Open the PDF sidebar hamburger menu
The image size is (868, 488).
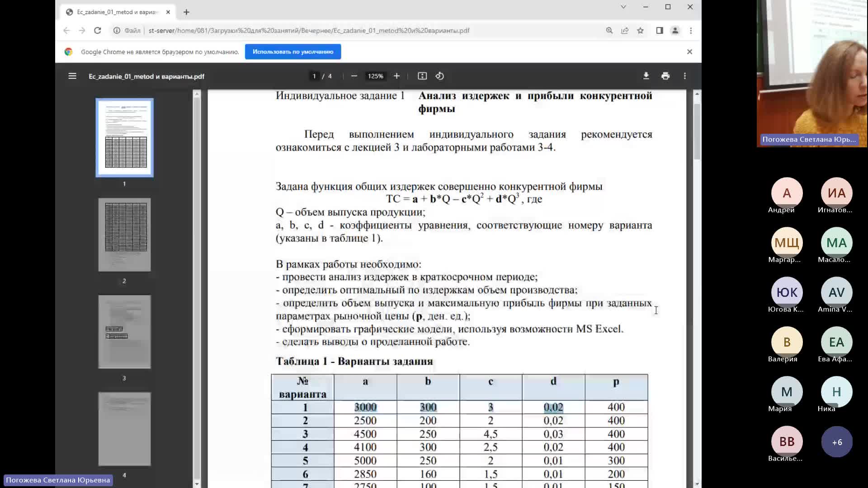point(72,76)
